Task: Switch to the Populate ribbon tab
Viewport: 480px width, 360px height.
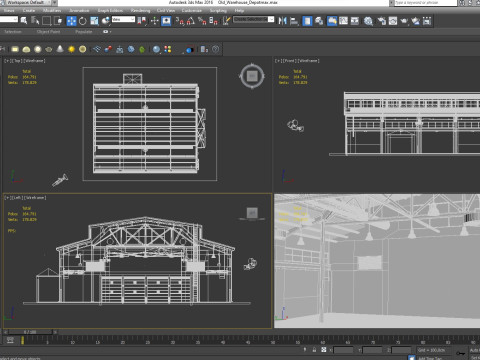Action: [84, 32]
